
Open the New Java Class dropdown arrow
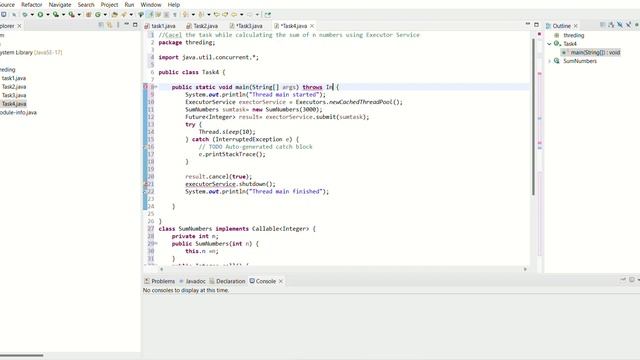105,15
